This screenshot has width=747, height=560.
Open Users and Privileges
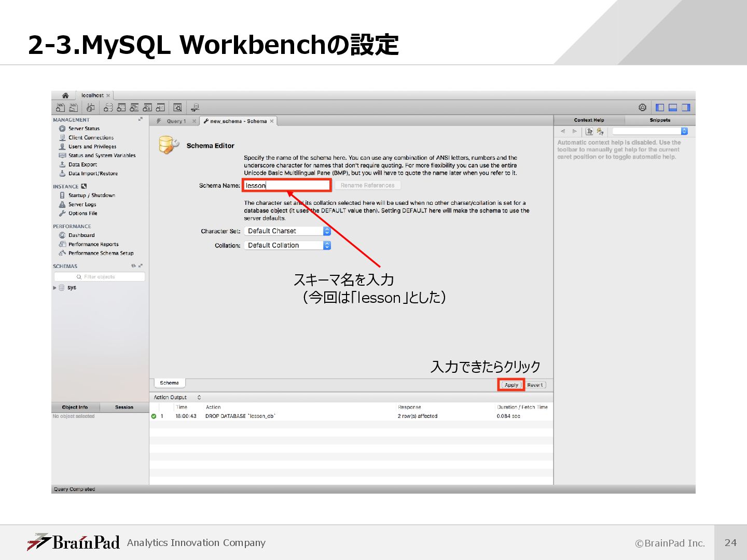click(88, 147)
